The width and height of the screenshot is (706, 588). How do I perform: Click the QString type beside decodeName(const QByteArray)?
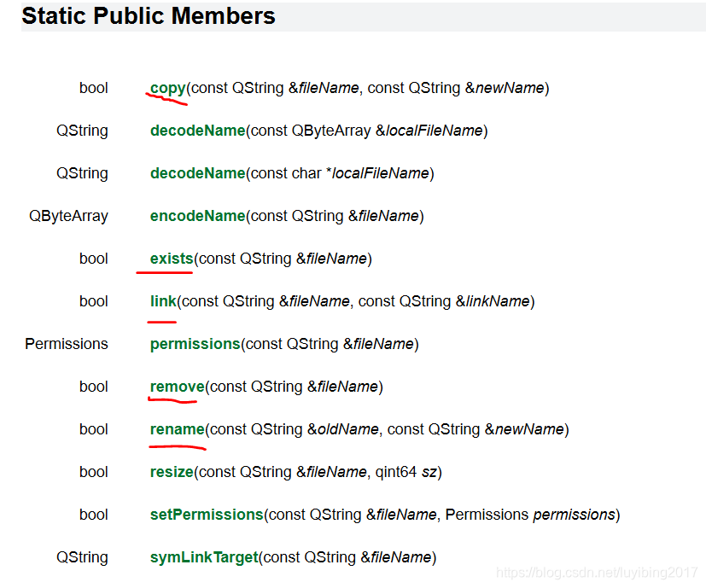coord(82,131)
